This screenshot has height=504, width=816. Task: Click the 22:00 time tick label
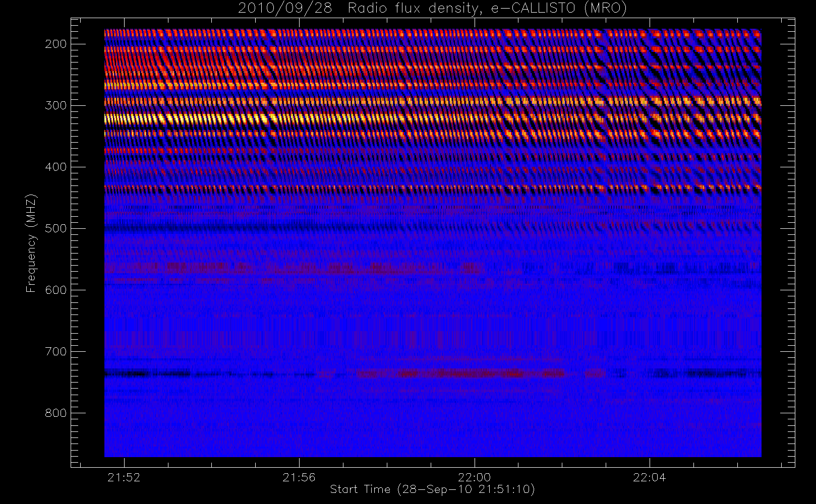pyautogui.click(x=474, y=477)
